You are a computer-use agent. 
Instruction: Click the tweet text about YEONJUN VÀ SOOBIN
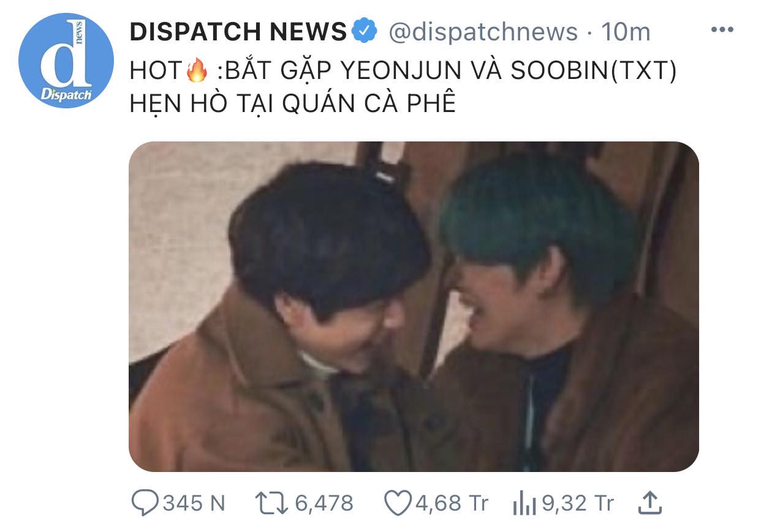(403, 87)
